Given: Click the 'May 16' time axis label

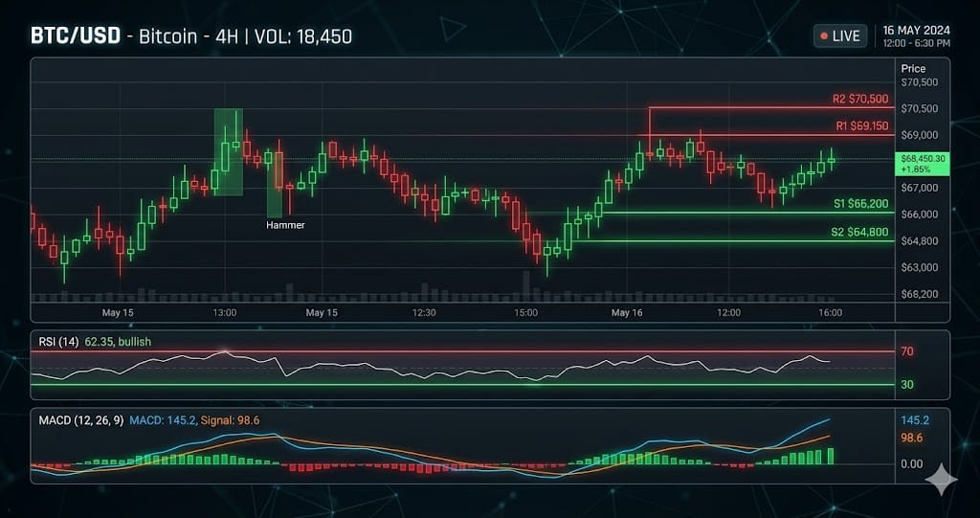Looking at the screenshot, I should coord(628,312).
